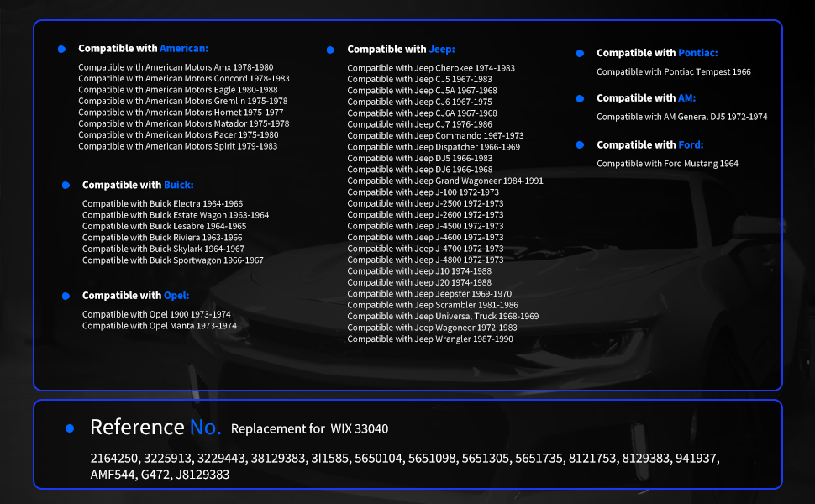Select the American Motors Eagle 1980-1988 line
The image size is (815, 504).
tap(178, 90)
